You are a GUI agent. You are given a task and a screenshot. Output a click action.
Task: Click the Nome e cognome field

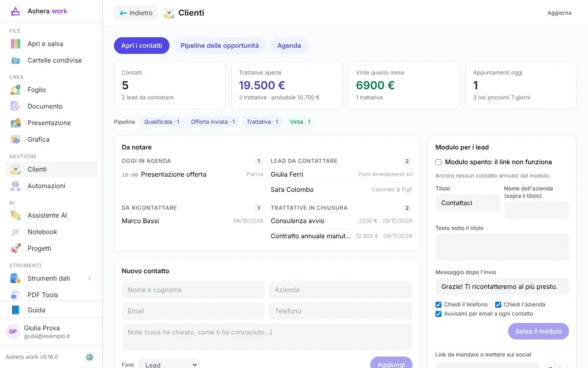(193, 290)
